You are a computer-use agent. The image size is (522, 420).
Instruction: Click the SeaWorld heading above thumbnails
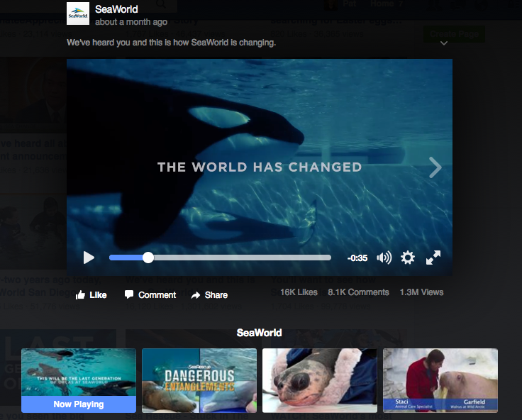pos(259,333)
